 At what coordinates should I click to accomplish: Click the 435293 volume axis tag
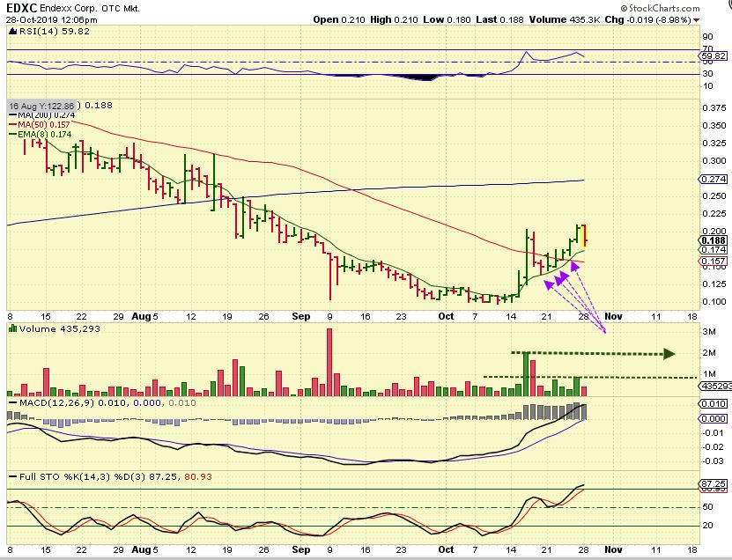pyautogui.click(x=714, y=387)
